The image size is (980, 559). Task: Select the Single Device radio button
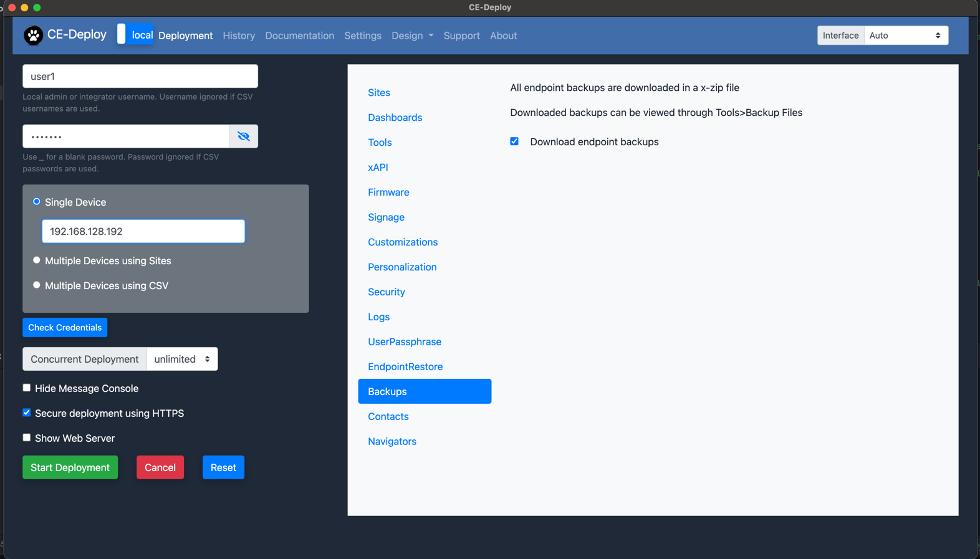(37, 202)
